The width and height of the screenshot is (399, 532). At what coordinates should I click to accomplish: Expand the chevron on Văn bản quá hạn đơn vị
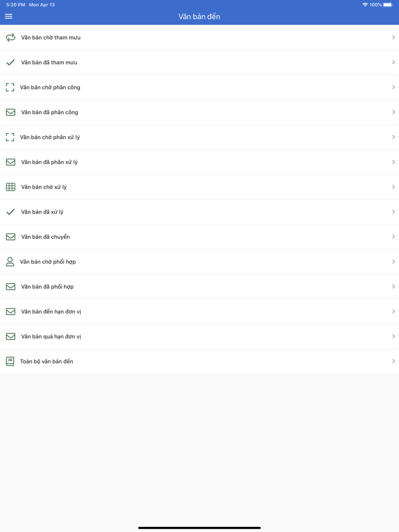(x=393, y=337)
